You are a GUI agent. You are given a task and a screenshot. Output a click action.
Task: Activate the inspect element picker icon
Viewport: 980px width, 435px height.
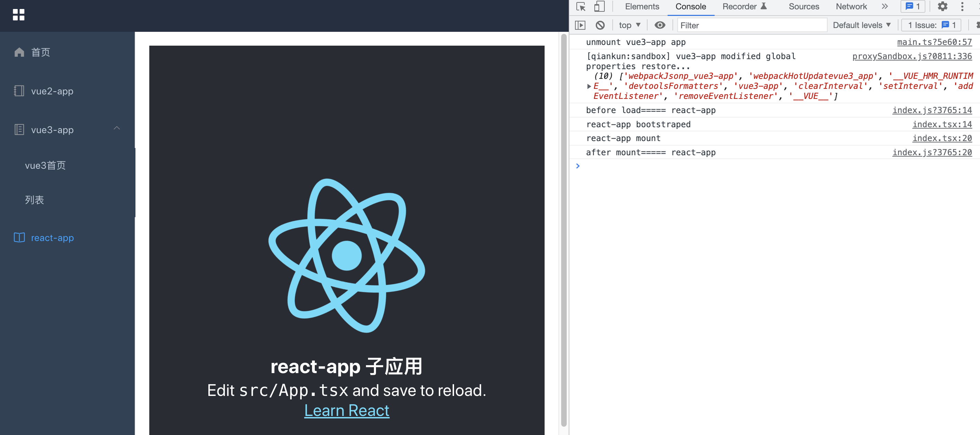(581, 7)
